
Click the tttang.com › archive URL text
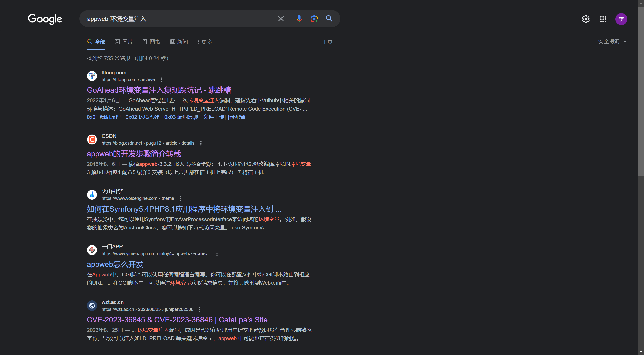128,80
